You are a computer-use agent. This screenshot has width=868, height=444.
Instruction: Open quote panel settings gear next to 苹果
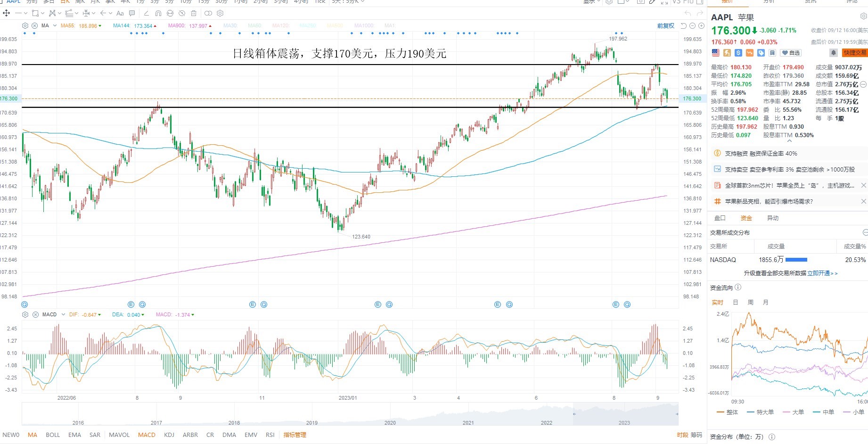(863, 16)
